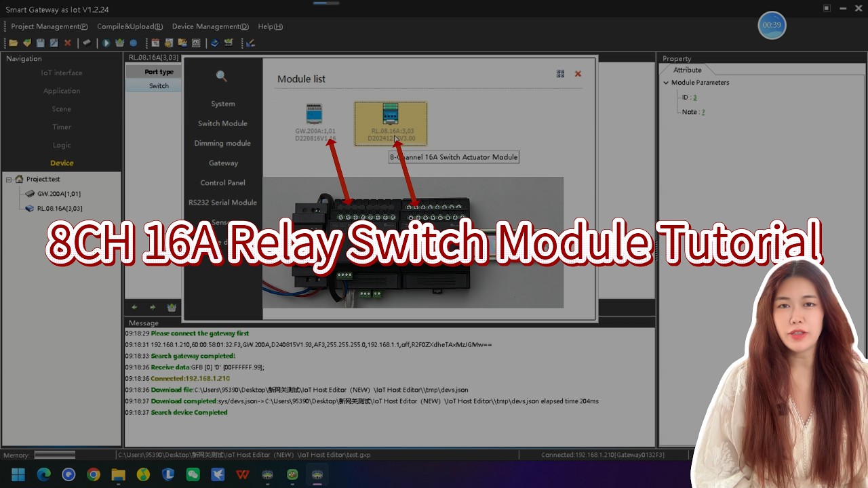Click the blue globe toolbar icon
868x488 pixels.
pyautogui.click(x=133, y=43)
